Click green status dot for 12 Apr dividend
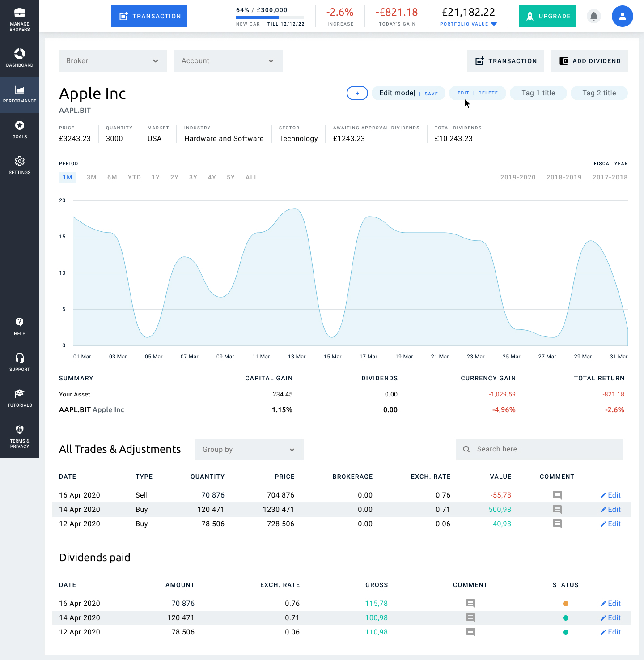Viewport: 644px width, 660px height. click(x=566, y=632)
